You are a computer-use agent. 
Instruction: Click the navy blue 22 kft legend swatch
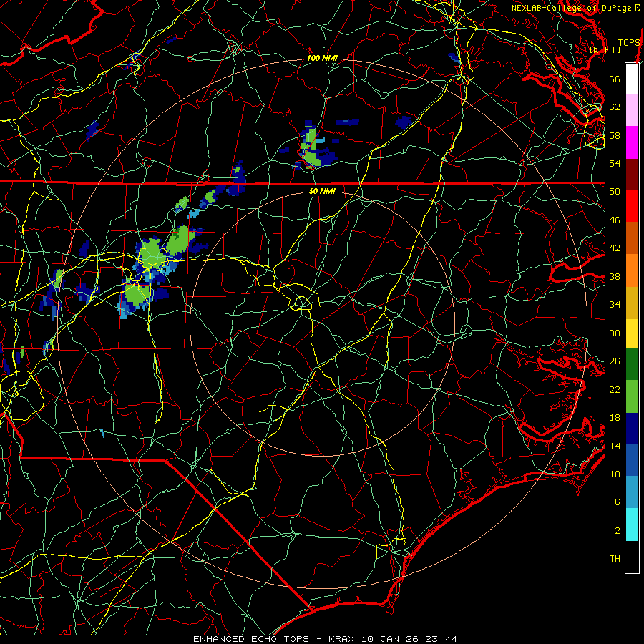(632, 429)
